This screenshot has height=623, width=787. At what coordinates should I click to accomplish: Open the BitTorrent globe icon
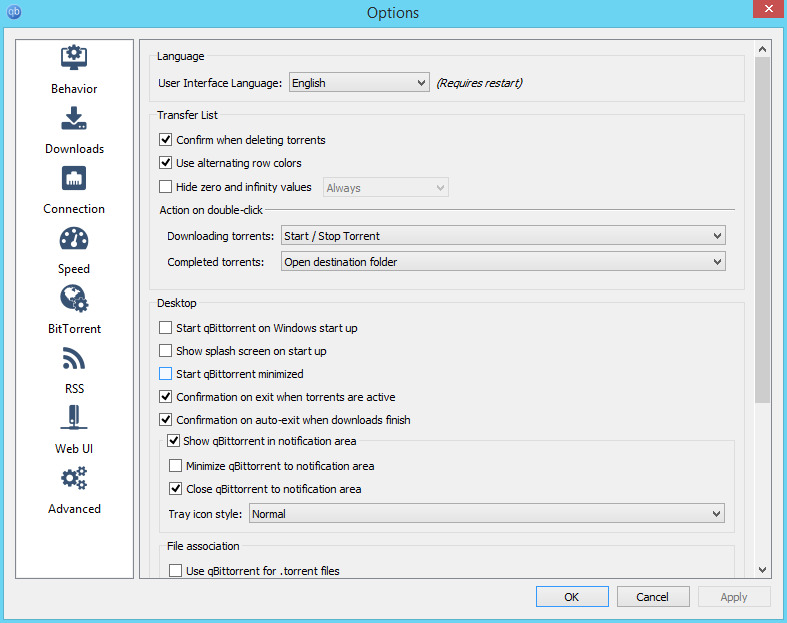tap(74, 298)
